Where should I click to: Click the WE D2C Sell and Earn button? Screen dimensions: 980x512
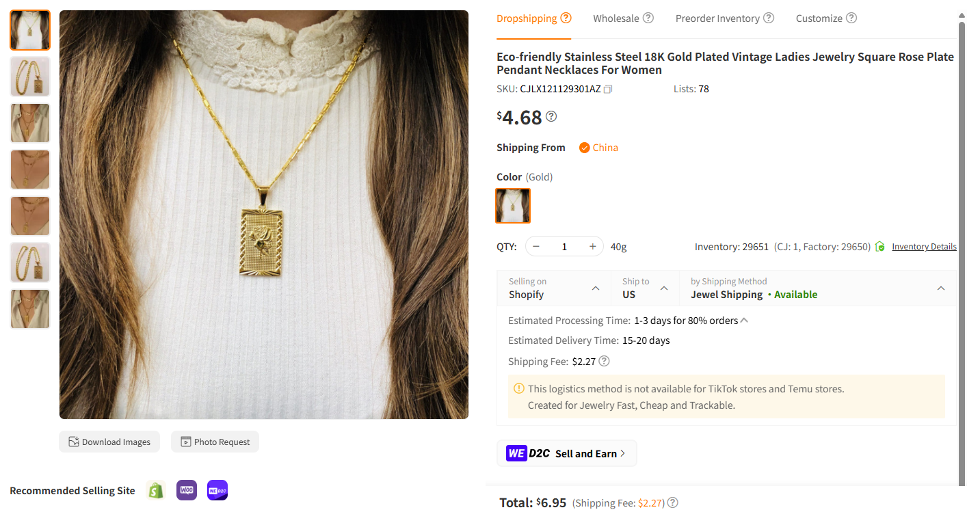click(x=567, y=453)
